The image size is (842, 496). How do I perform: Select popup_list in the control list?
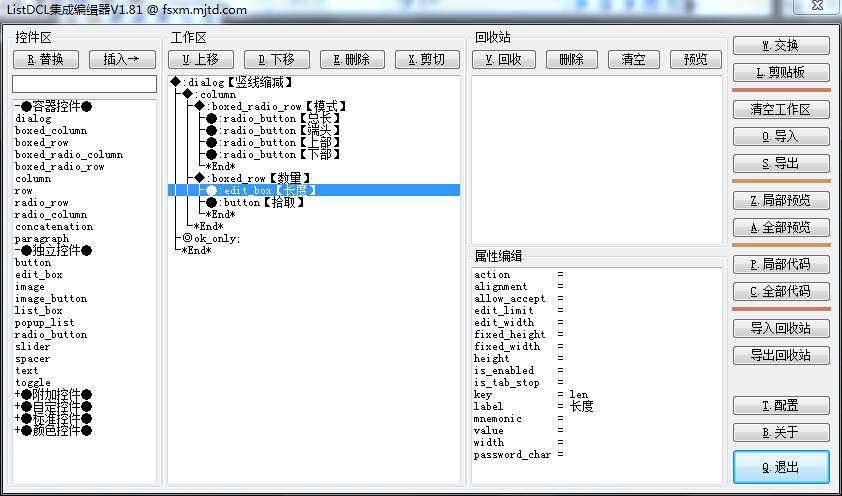[45, 323]
